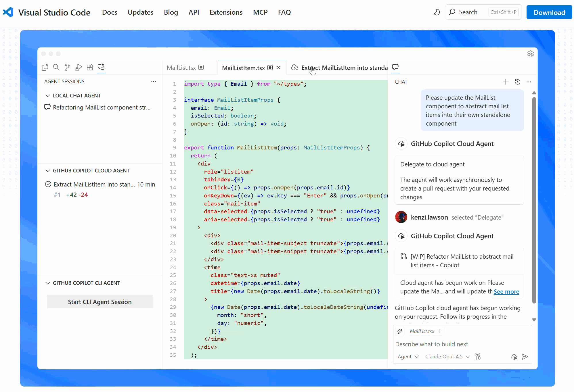Collapse the Local Chat Agent section
This screenshot has width=574, height=392.
coord(48,95)
